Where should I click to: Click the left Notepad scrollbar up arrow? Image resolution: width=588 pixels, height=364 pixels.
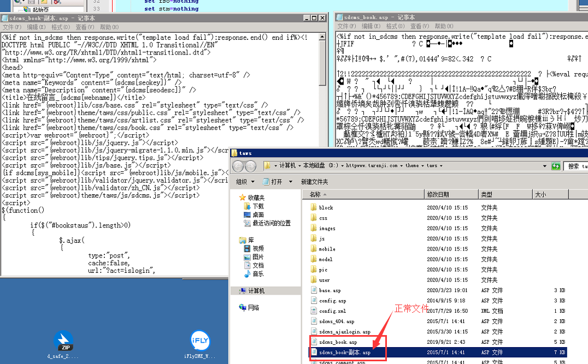322,37
